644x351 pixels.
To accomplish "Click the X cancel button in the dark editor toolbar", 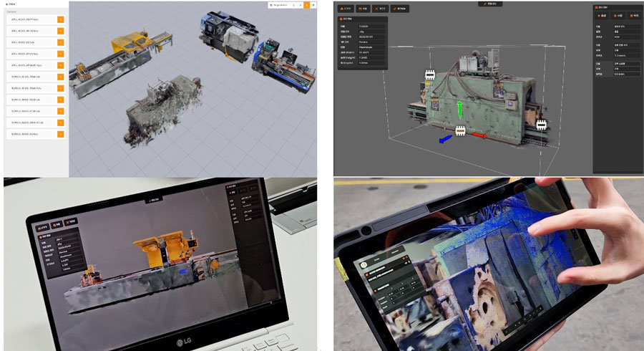I will (x=381, y=9).
